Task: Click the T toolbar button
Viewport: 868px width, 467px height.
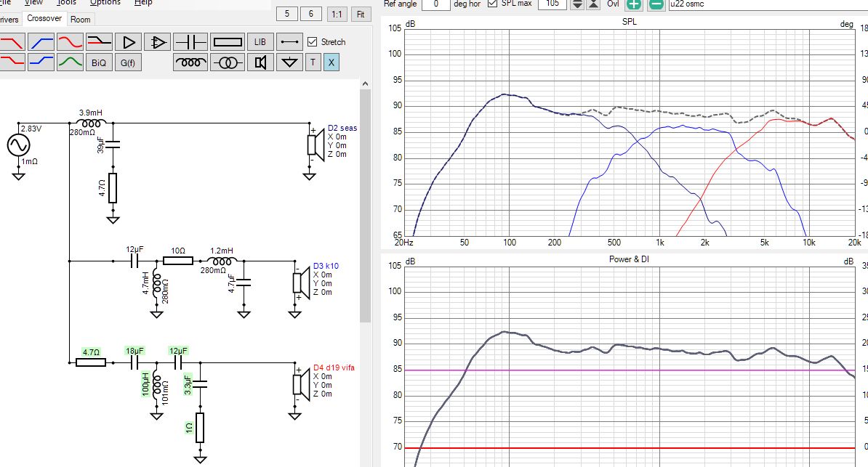Action: tap(313, 62)
